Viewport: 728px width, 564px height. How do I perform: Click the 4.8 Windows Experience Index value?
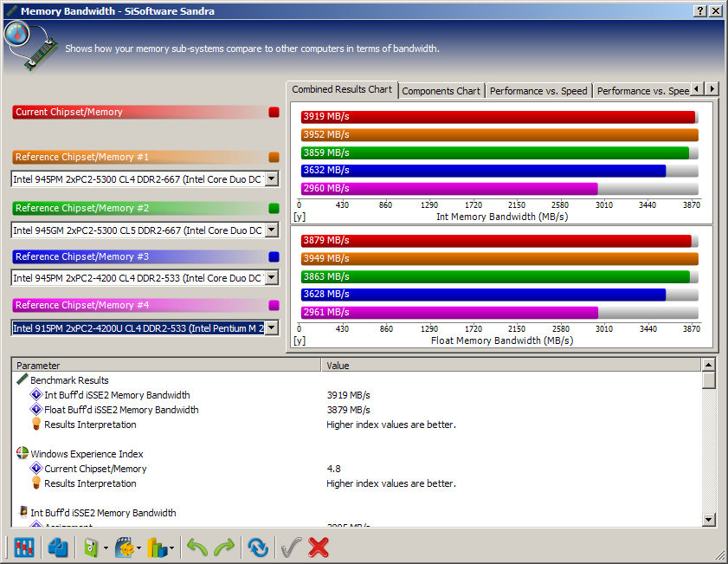point(333,469)
